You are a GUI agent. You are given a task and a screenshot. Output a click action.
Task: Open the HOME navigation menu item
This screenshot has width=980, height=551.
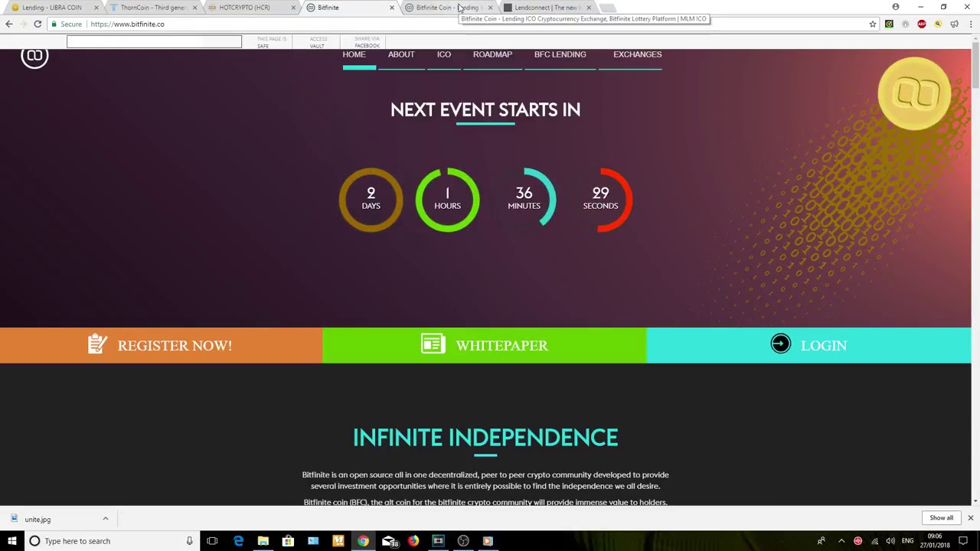[354, 54]
